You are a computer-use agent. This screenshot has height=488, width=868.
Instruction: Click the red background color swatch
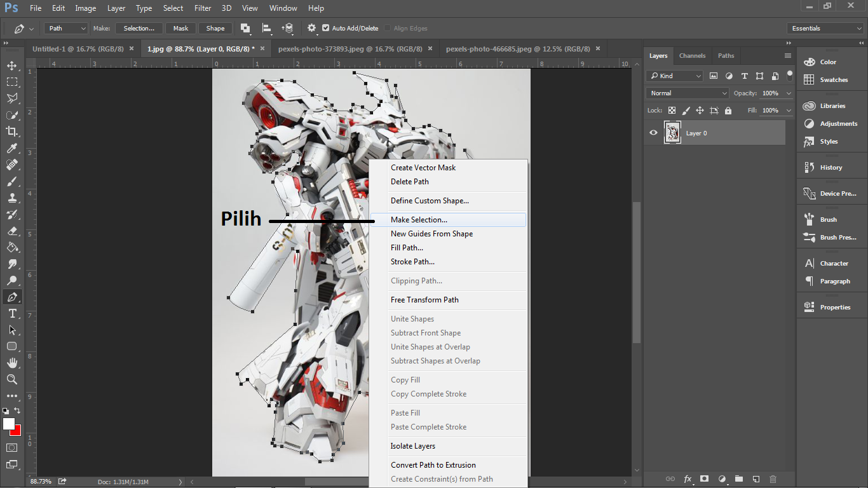17,431
